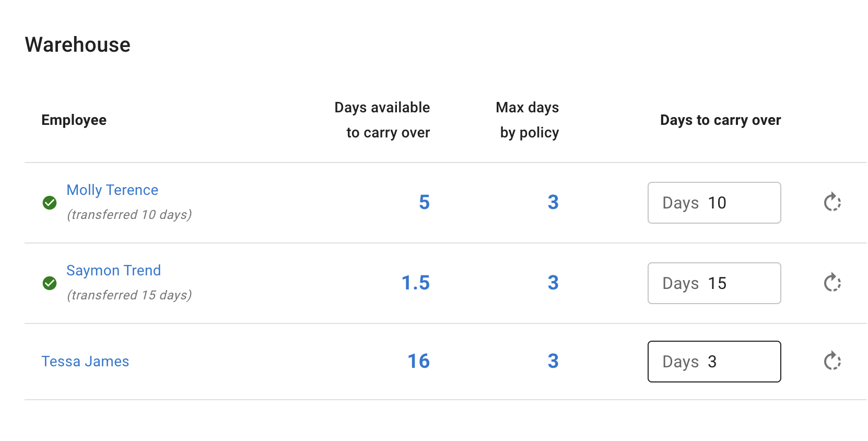The image size is (868, 441).
Task: Open Tessa James's employee record
Action: click(85, 361)
